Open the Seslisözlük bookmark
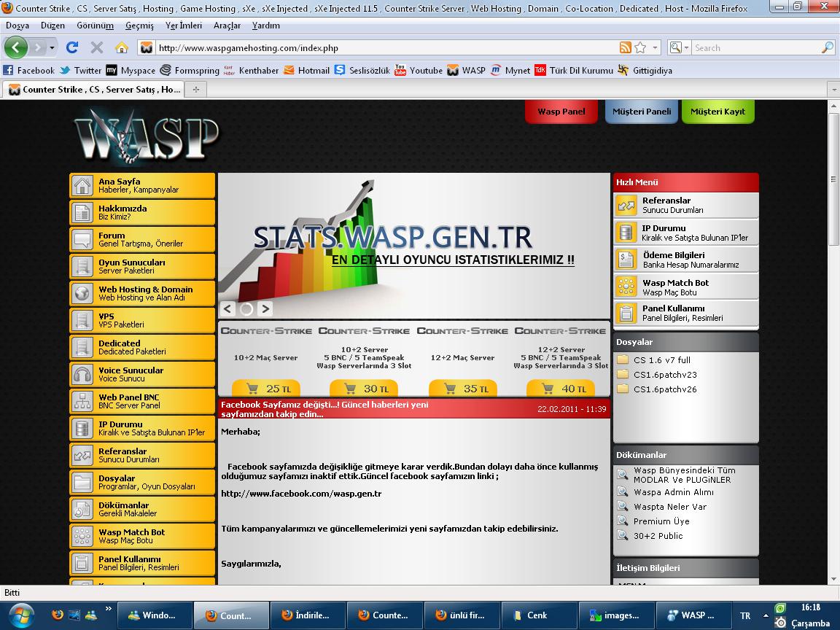840x630 pixels. (x=362, y=70)
